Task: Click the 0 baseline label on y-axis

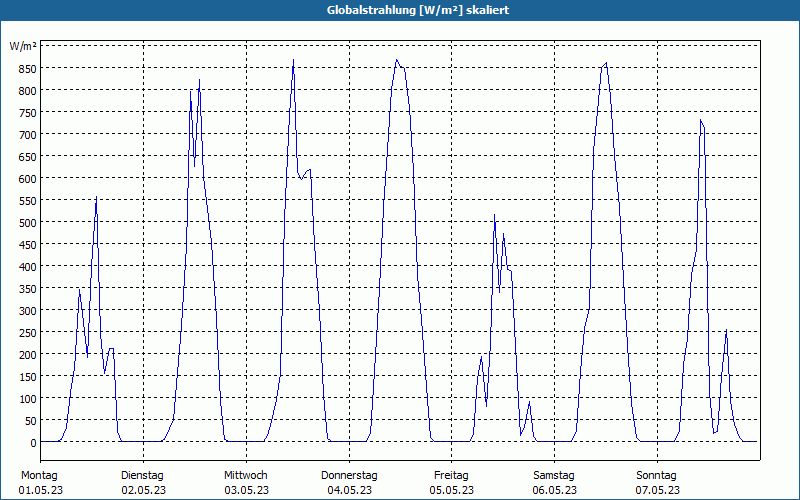Action: coord(33,443)
